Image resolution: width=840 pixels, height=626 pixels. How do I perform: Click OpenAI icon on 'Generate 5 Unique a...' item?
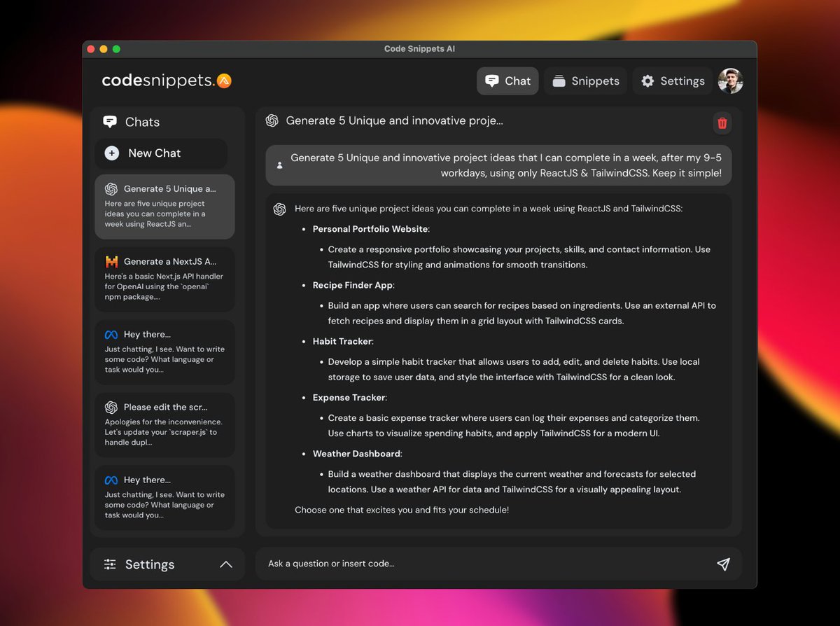pyautogui.click(x=111, y=188)
